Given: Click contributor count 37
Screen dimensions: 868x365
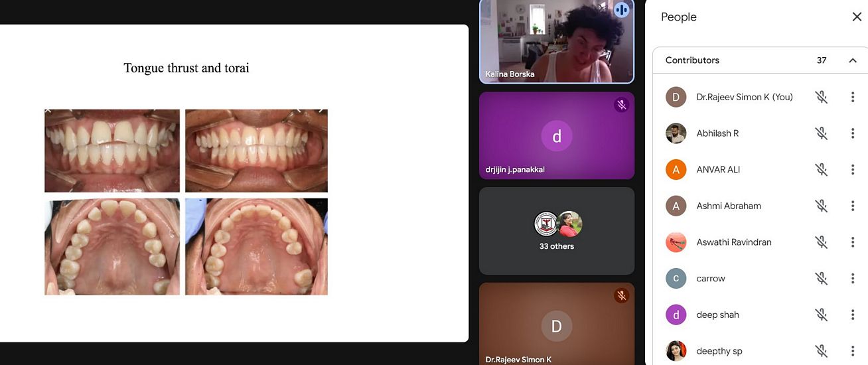Looking at the screenshot, I should pyautogui.click(x=822, y=60).
